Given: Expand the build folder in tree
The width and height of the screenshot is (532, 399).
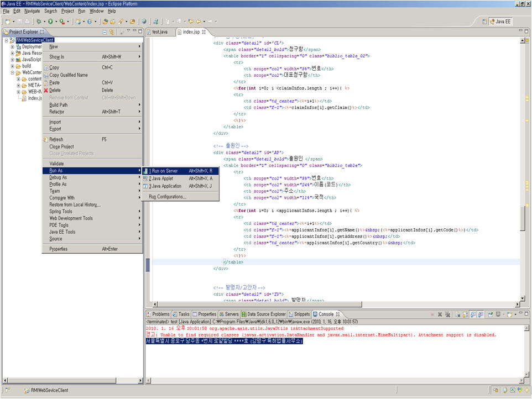Looking at the screenshot, I should [12, 66].
